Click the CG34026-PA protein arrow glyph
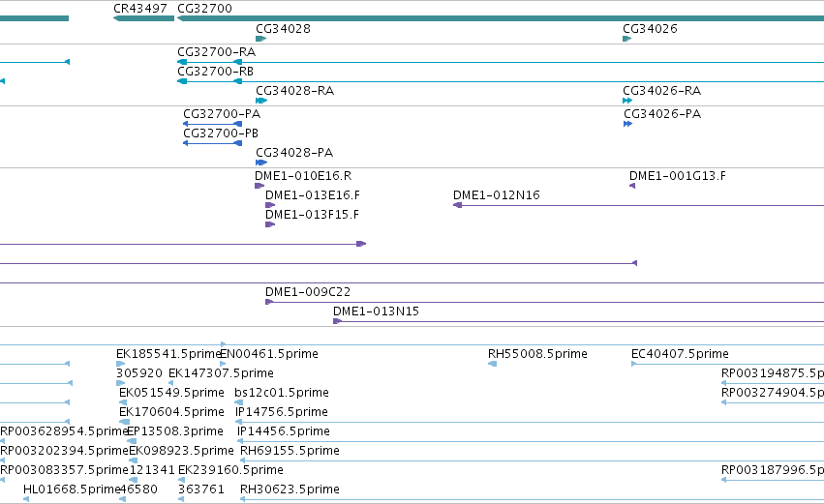This screenshot has height=504, width=824. pos(628,124)
